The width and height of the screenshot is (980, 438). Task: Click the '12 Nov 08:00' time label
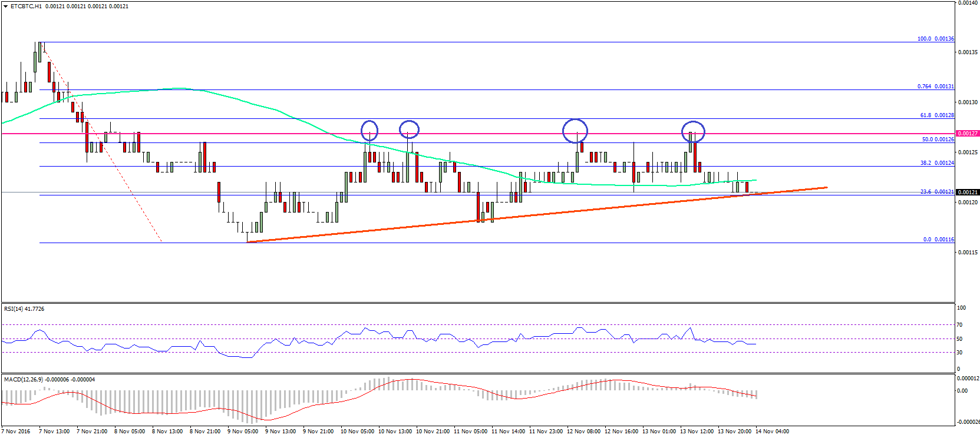click(583, 432)
